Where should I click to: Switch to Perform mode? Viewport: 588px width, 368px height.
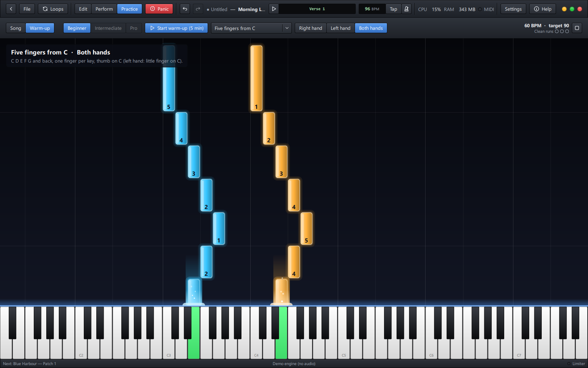click(104, 9)
